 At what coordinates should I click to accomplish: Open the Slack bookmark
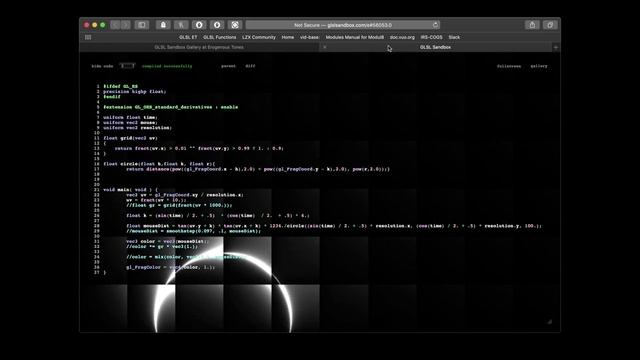coord(454,37)
